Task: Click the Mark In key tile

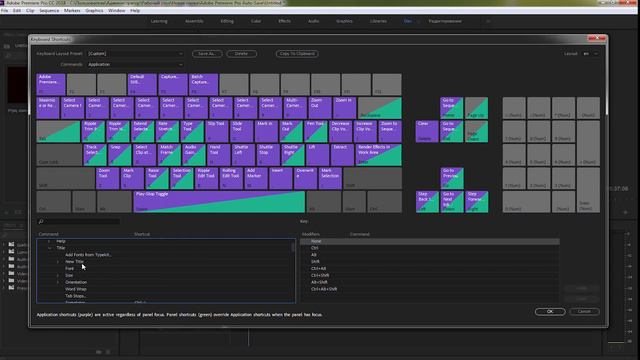Action: [266, 131]
